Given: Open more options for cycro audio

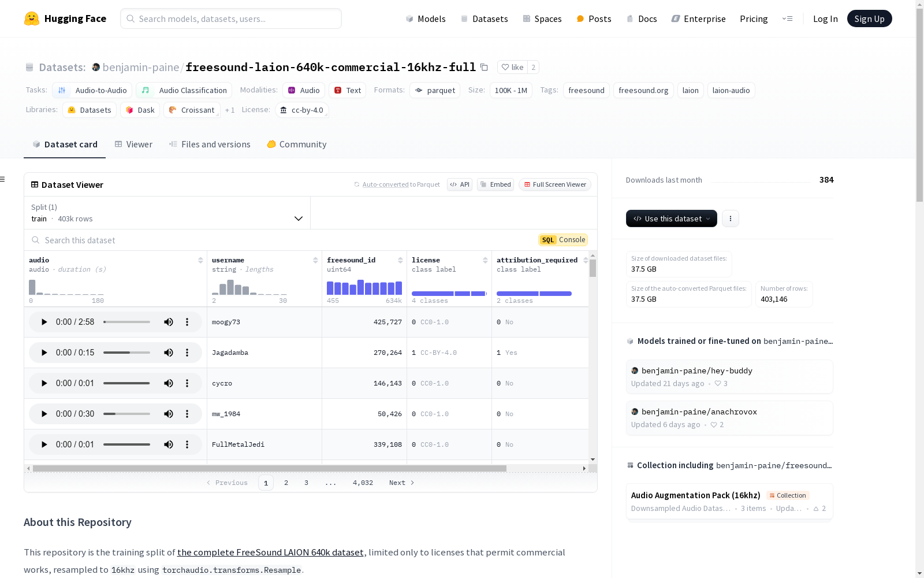Looking at the screenshot, I should pyautogui.click(x=187, y=383).
